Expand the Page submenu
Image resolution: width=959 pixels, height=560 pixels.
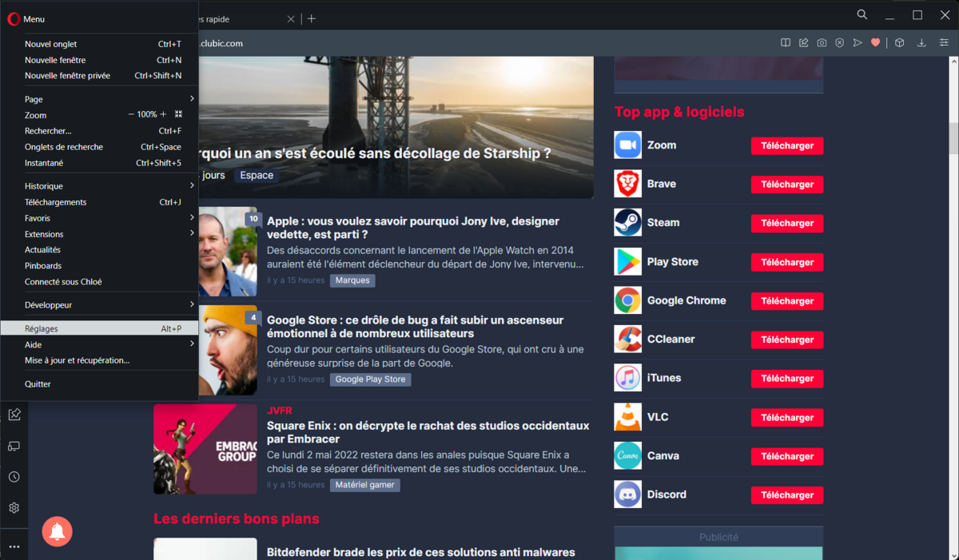[99, 99]
